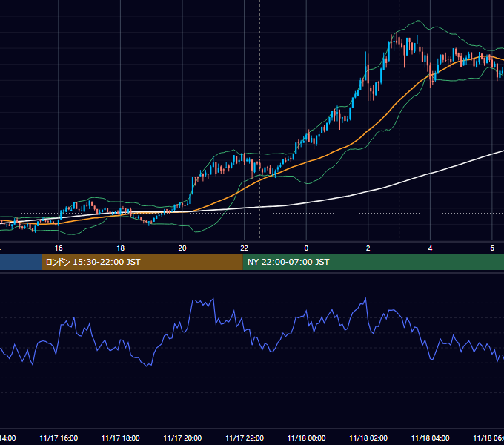This screenshot has width=504, height=445.
Task: Select the 22 hour label on price chart axis
Action: pyautogui.click(x=245, y=248)
